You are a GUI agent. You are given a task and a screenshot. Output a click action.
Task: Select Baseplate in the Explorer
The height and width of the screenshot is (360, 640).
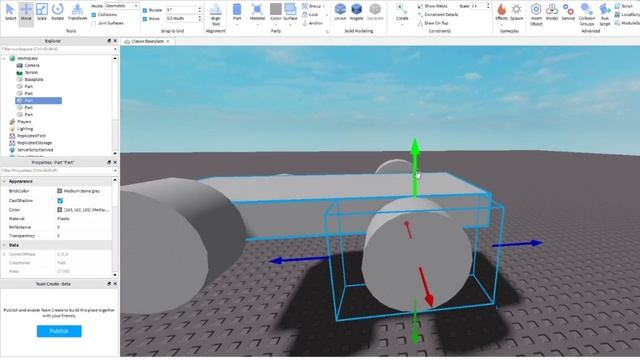pos(33,80)
